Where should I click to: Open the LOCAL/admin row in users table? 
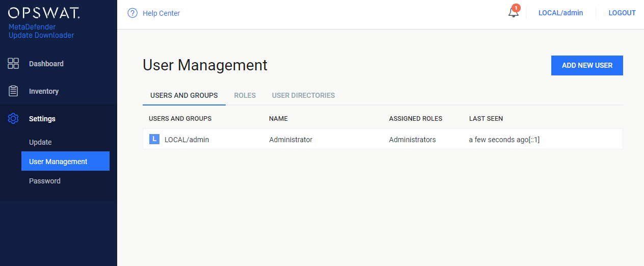tap(383, 139)
